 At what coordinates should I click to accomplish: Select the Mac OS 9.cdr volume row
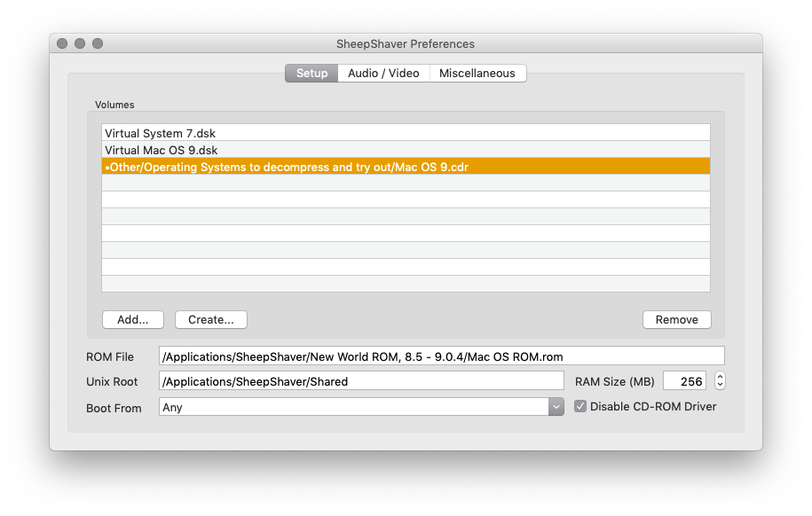coord(406,166)
